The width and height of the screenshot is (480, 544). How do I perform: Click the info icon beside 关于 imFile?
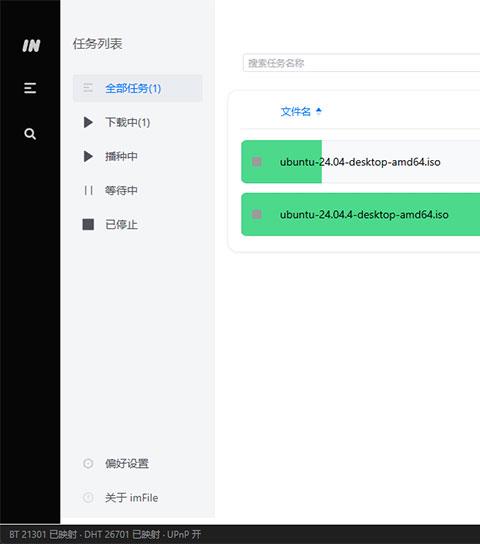[88, 498]
